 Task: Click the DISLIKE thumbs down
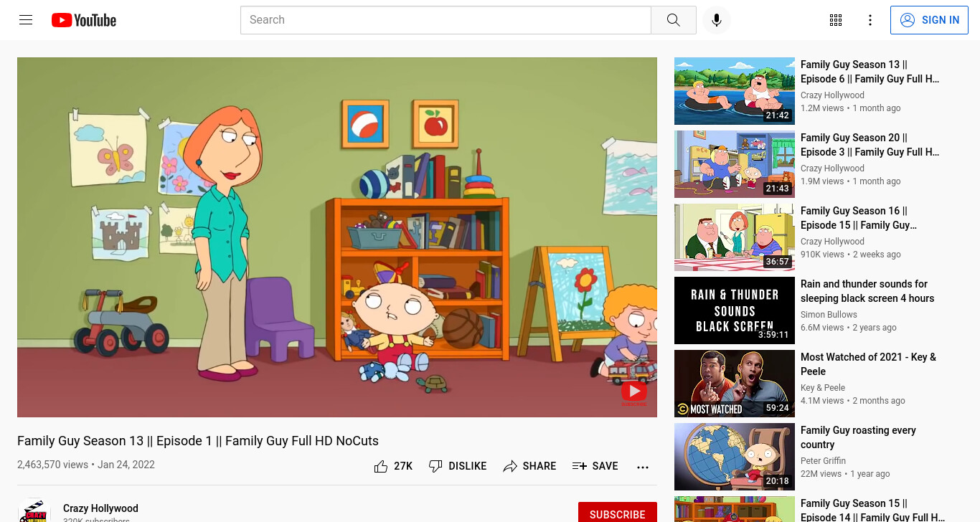[x=458, y=466]
